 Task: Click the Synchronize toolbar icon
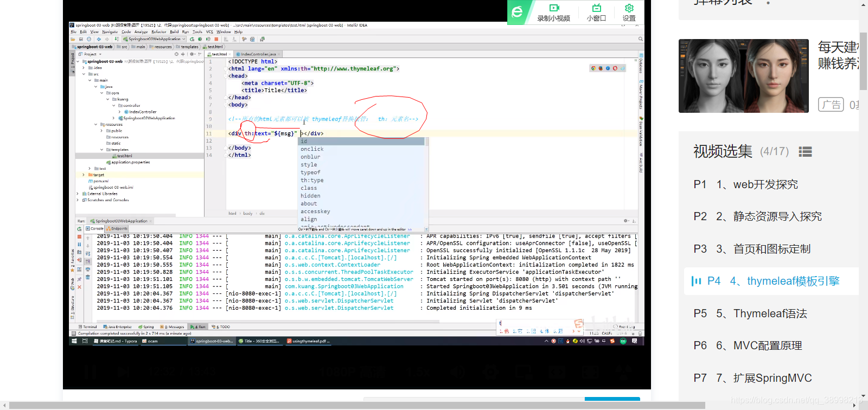point(89,39)
